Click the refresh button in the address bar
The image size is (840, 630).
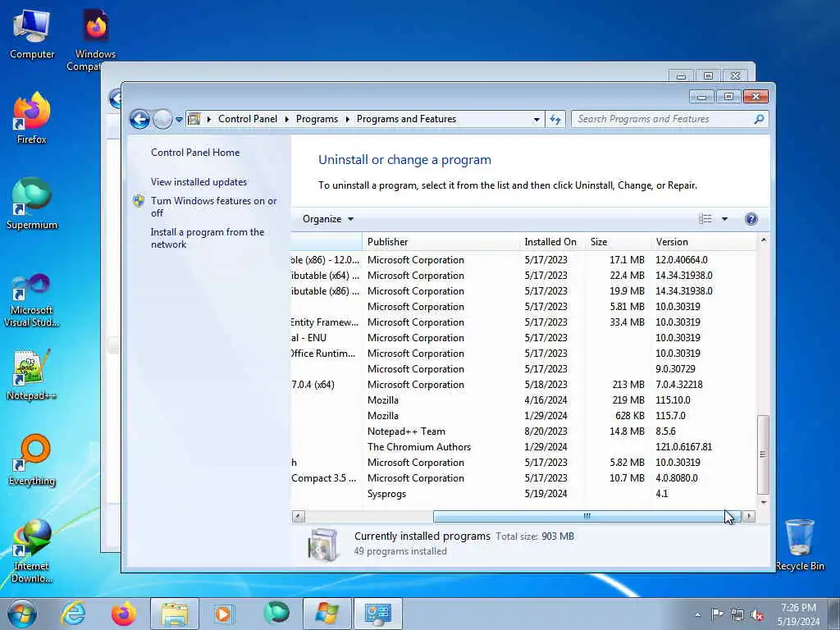(x=555, y=119)
